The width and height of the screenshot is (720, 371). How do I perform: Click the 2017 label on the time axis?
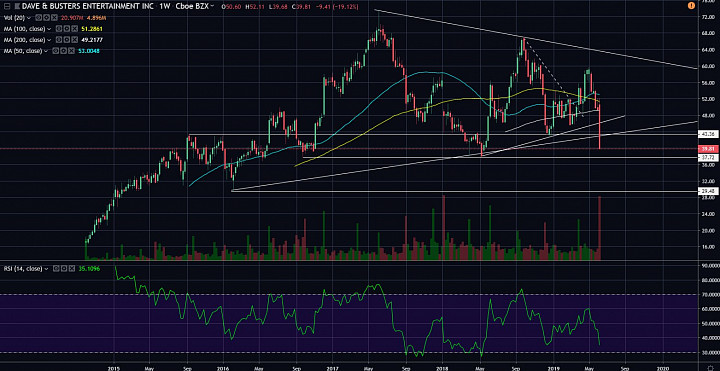coord(332,368)
